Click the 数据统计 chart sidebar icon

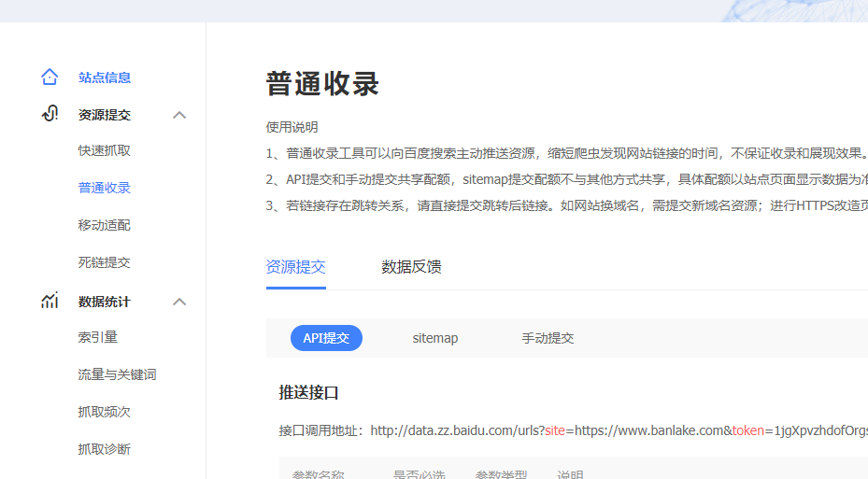[x=50, y=301]
